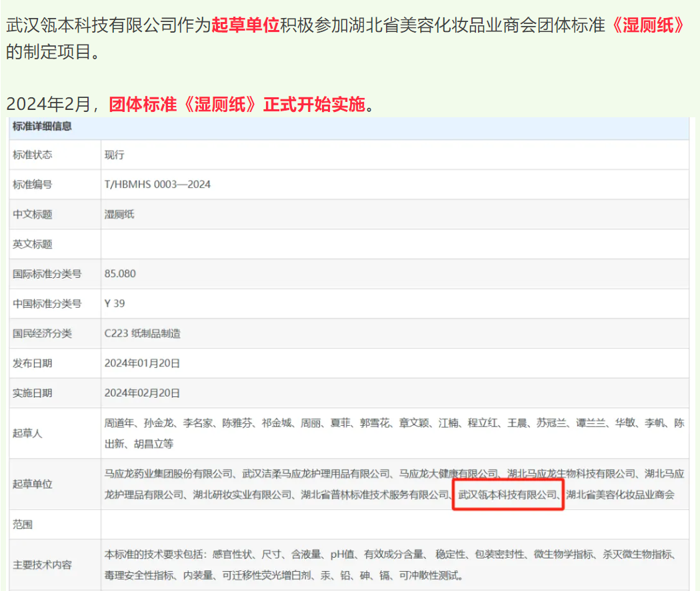Click the 国际标准分类号 label
The image size is (700, 591).
click(x=47, y=273)
